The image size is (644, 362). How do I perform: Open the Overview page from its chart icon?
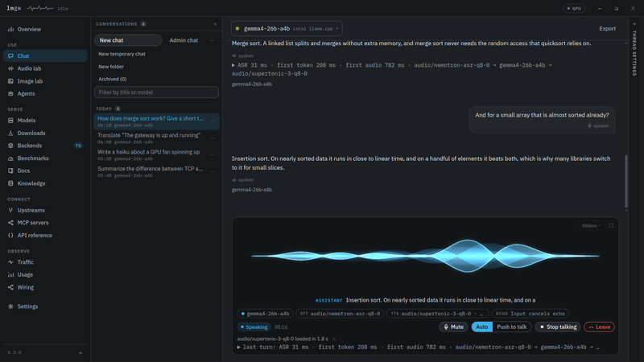(10, 29)
